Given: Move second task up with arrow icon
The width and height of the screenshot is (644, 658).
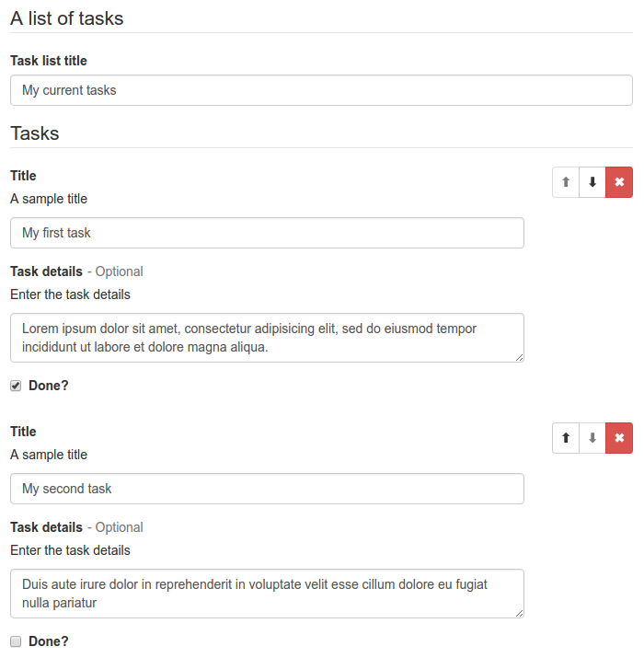Looking at the screenshot, I should click(x=566, y=438).
